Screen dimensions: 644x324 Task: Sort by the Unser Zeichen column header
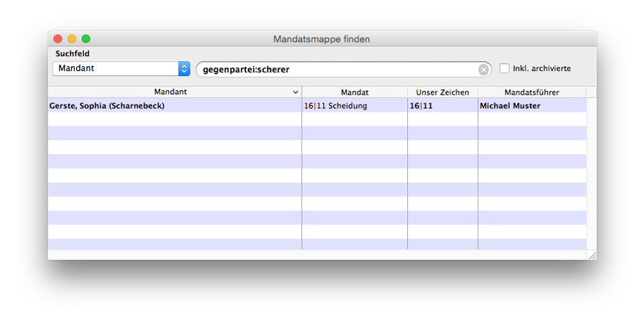(x=442, y=92)
